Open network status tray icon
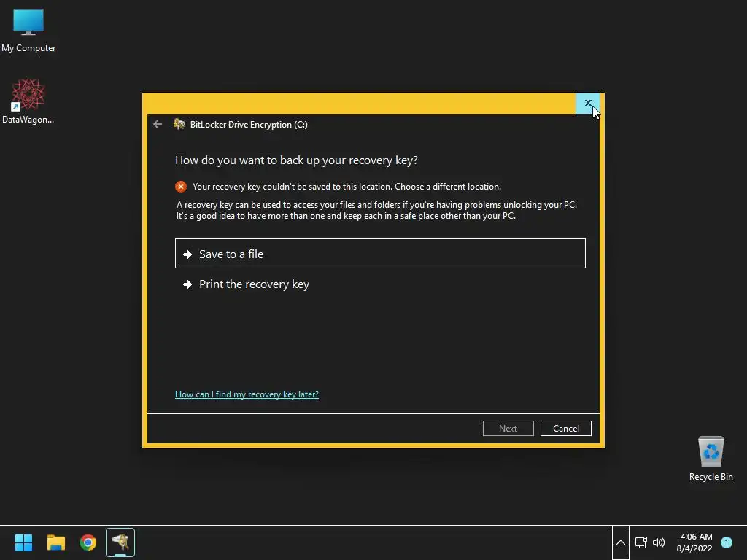Screen dimensions: 747x560 click(640, 542)
